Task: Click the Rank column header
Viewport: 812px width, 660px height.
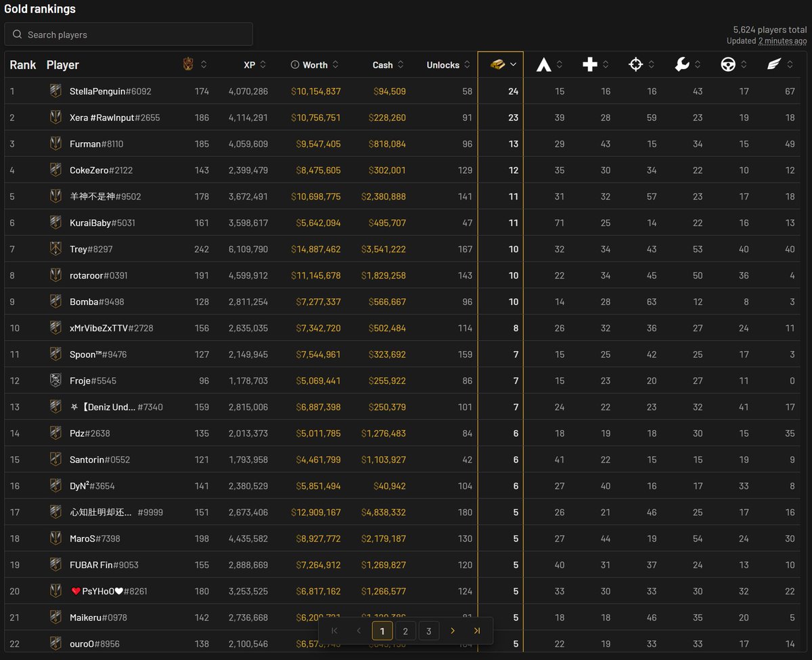Action: [23, 65]
